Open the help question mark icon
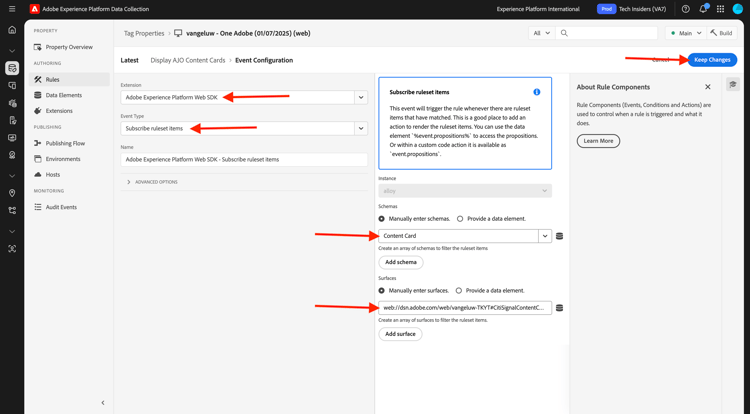The image size is (750, 414). [686, 9]
